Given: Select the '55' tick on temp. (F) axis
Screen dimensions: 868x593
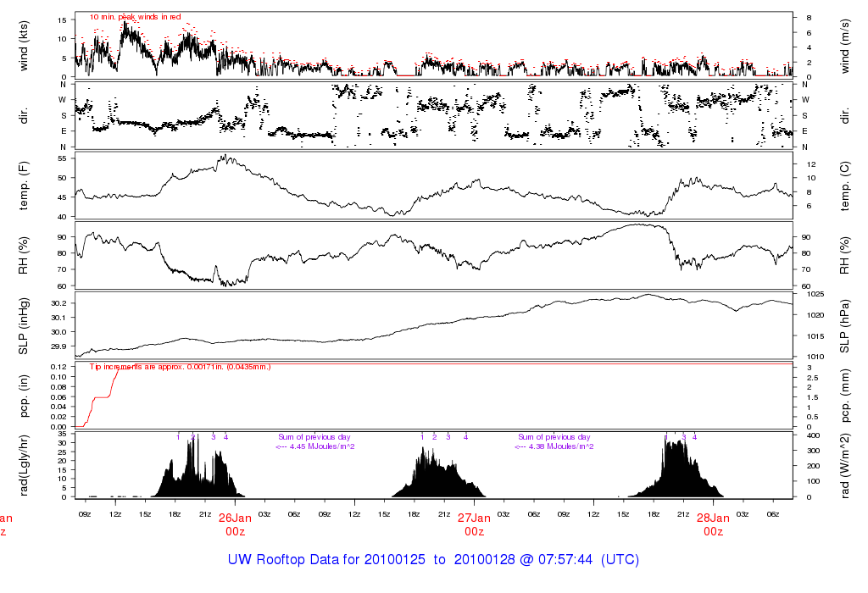Looking at the screenshot, I should pos(62,158).
